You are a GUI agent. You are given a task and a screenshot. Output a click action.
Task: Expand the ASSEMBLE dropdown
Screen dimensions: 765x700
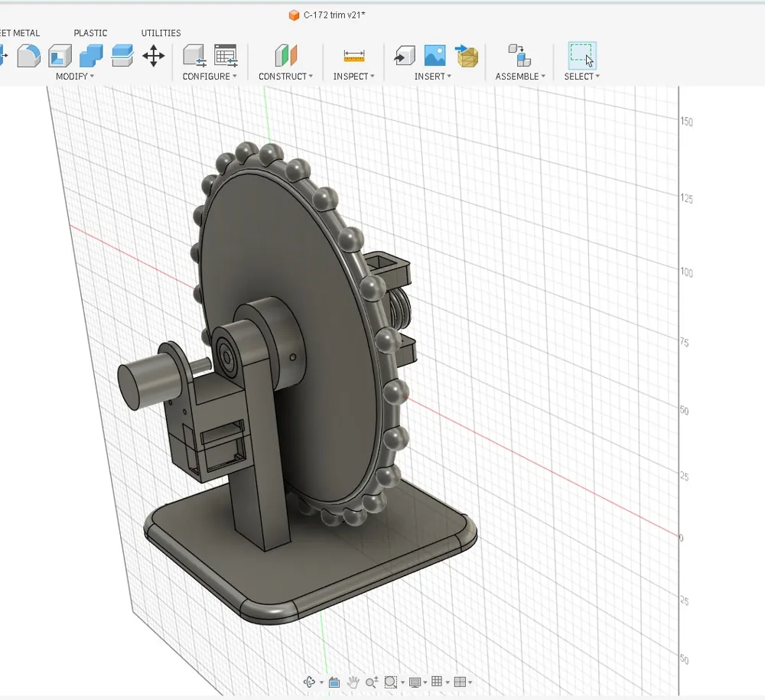(x=520, y=77)
